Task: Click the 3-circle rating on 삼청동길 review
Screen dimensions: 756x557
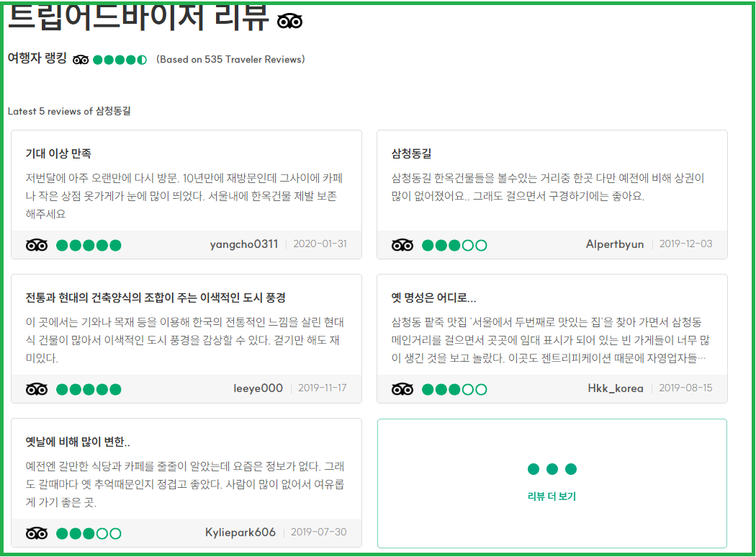Action: point(454,244)
